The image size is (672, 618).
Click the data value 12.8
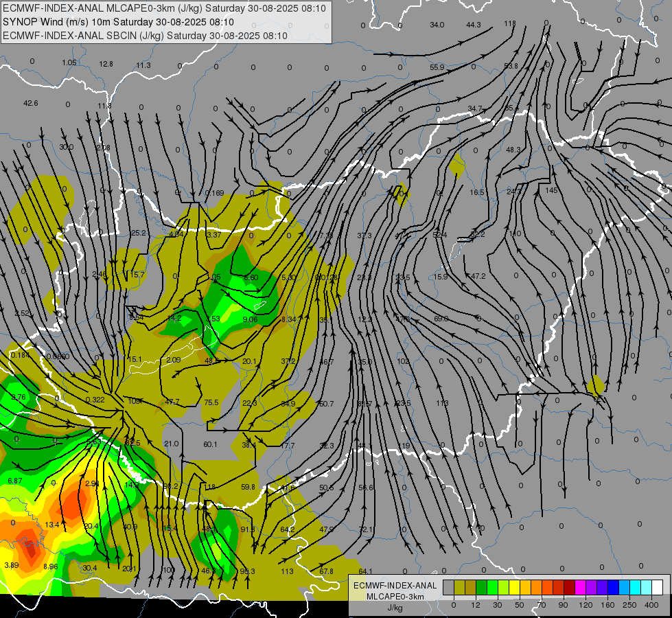click(x=106, y=64)
